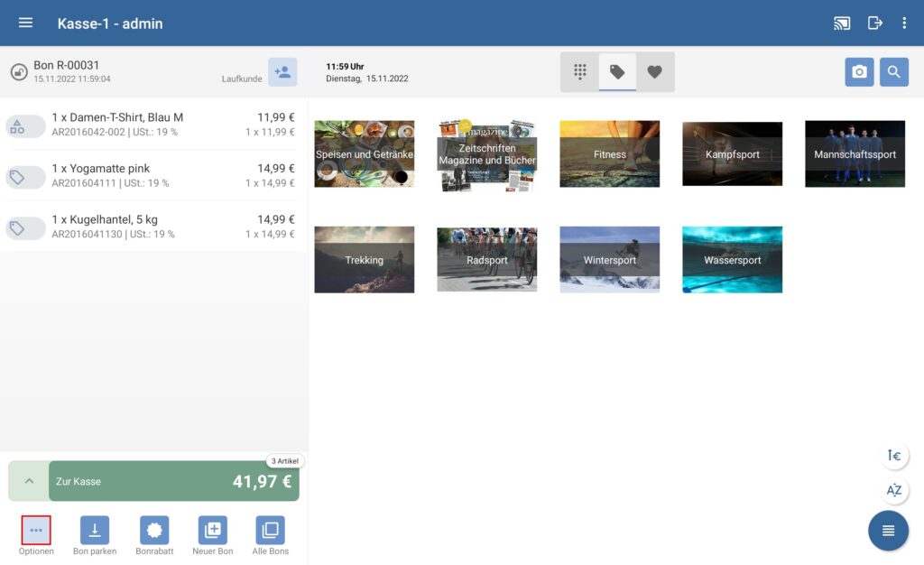Toggle alphabetical A-Z sorting
Screen dimensions: 924x565
[894, 491]
